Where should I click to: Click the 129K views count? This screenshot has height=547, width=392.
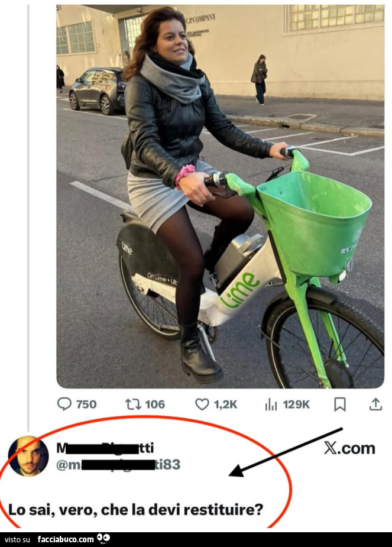coord(296,404)
